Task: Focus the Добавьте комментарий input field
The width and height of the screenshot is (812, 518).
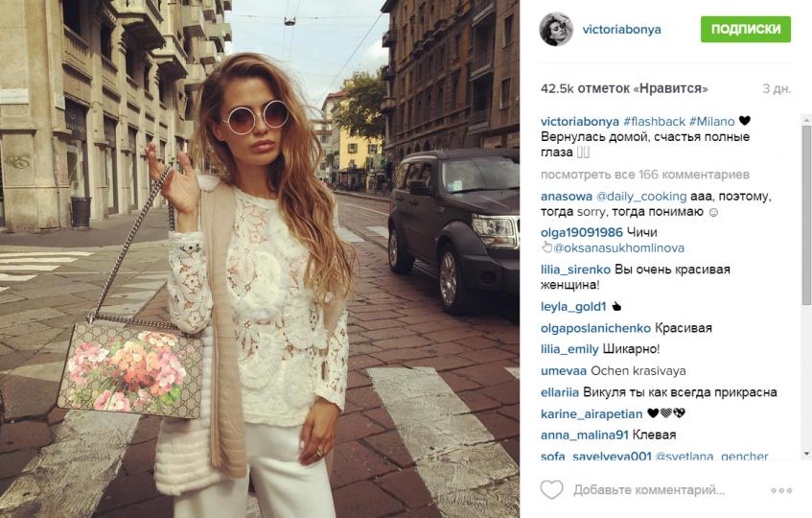Action: (649, 489)
